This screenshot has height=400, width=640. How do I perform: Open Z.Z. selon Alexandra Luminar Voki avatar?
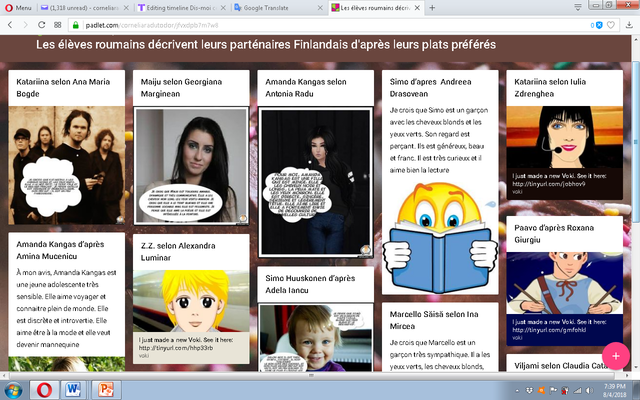191,301
